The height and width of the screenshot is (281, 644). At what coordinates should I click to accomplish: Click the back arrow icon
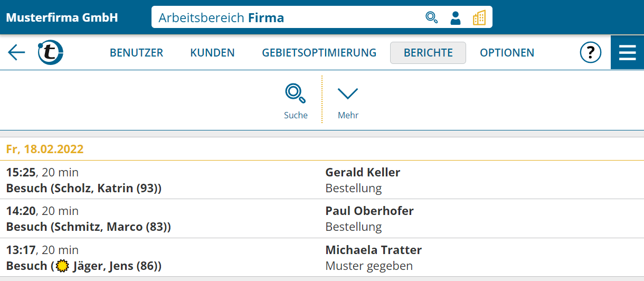click(16, 52)
